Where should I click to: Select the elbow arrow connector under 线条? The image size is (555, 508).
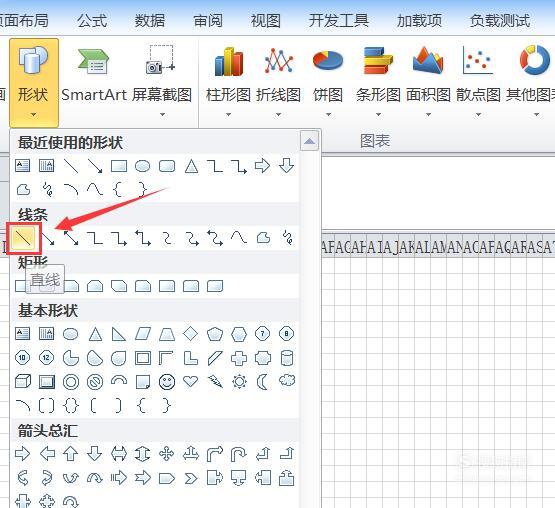click(x=119, y=238)
